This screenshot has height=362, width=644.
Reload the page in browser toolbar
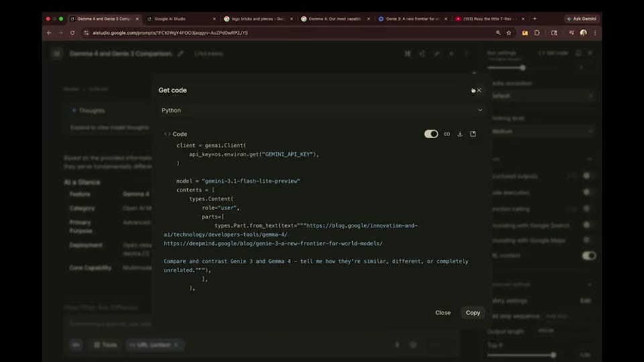[72, 33]
